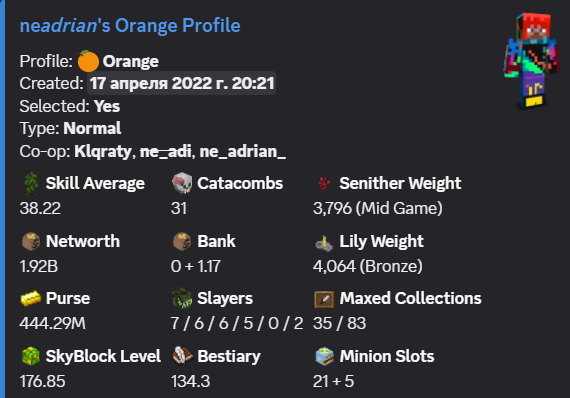Image resolution: width=570 pixels, height=398 pixels.
Task: Select co-op member name ne_adrian_
Action: pyautogui.click(x=243, y=152)
